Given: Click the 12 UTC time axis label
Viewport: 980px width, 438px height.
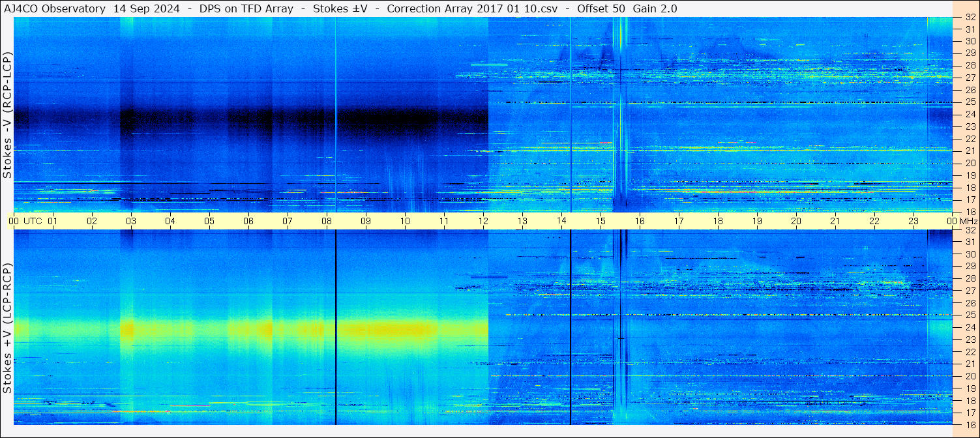Looking at the screenshot, I should click(x=483, y=221).
